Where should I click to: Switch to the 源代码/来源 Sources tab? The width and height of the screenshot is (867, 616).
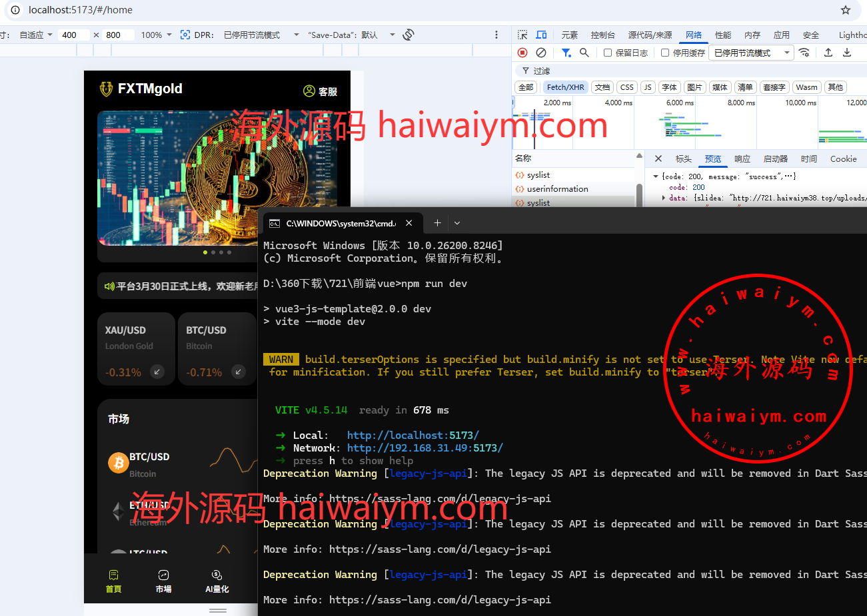[650, 35]
